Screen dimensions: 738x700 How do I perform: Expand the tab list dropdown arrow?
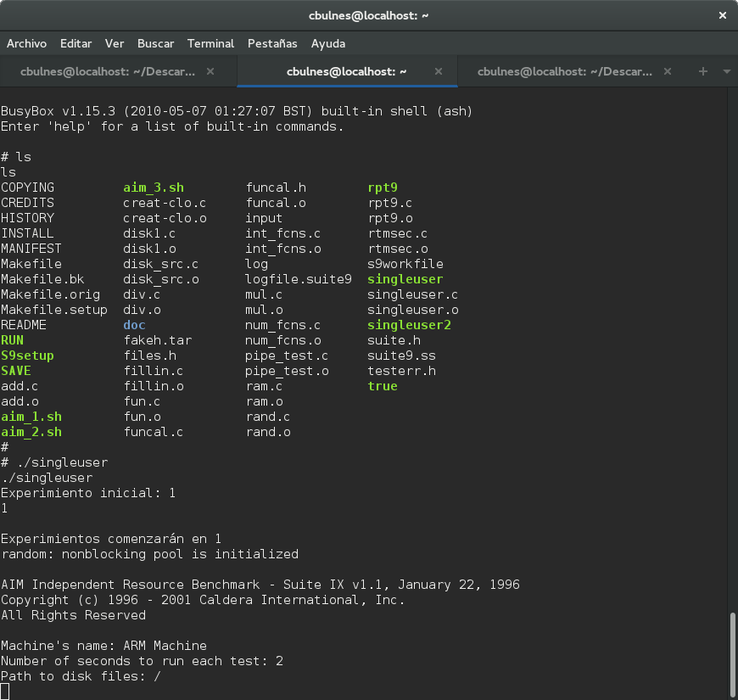[727, 71]
